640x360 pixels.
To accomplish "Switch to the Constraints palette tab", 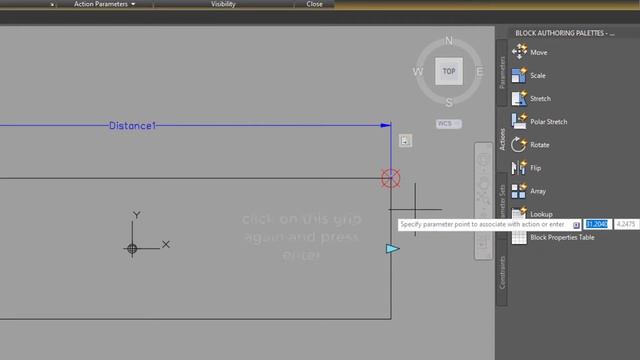I will [502, 273].
